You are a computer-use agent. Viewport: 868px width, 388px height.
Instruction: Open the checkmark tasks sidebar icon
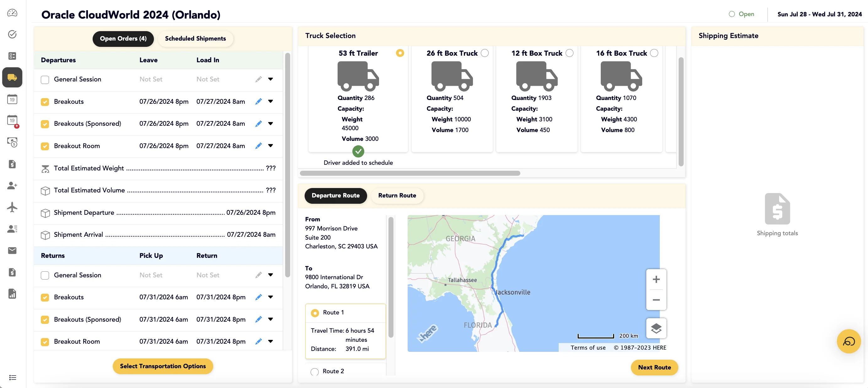pos(12,34)
